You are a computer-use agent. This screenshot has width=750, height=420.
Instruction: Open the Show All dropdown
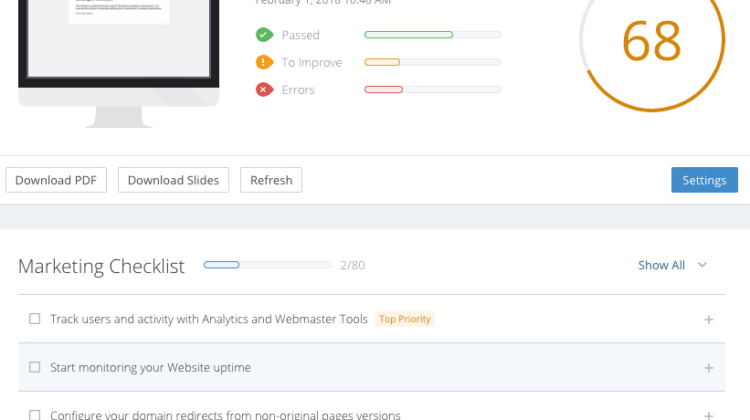(672, 265)
